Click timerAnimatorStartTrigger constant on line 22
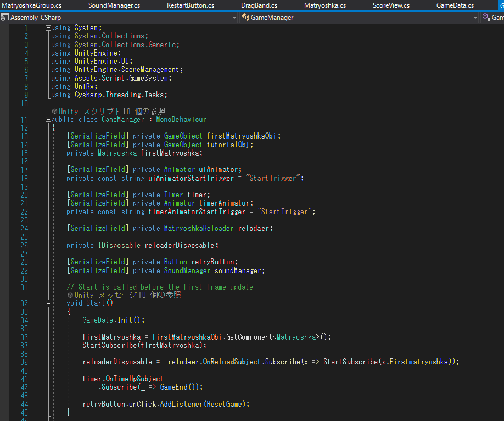Screen dimensions: 504x421 point(197,212)
